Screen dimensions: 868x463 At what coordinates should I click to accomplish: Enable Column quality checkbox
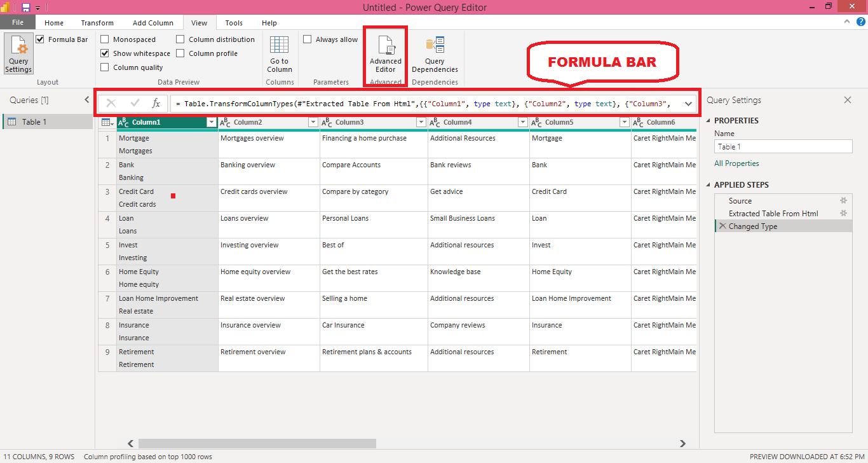click(105, 67)
